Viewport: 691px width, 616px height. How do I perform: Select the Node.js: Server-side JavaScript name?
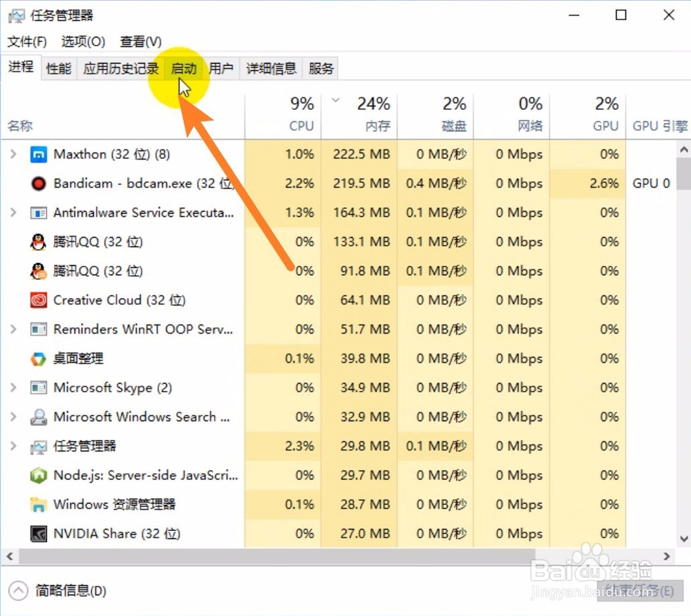146,475
